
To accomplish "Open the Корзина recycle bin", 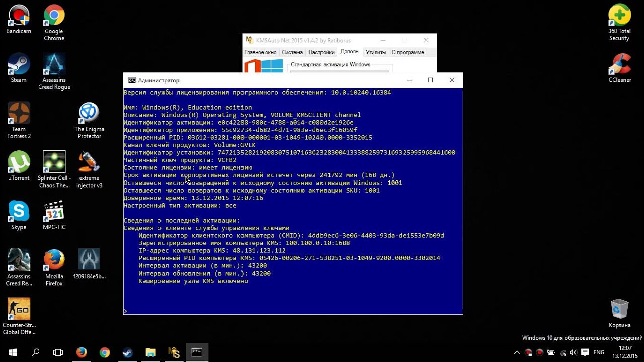I will tap(619, 313).
